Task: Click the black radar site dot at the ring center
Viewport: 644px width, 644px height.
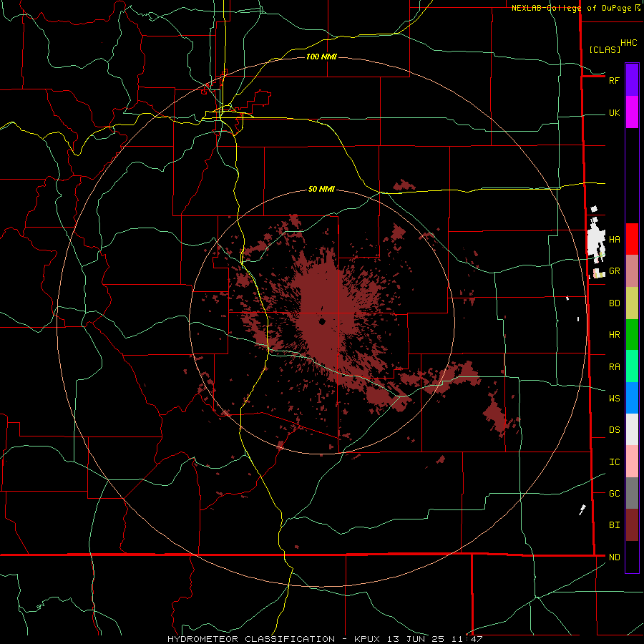Action: pyautogui.click(x=322, y=321)
